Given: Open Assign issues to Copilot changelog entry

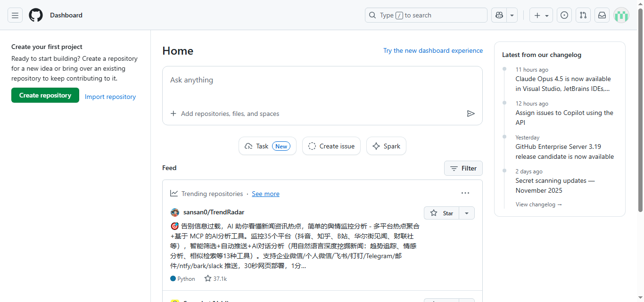Looking at the screenshot, I should 564,118.
